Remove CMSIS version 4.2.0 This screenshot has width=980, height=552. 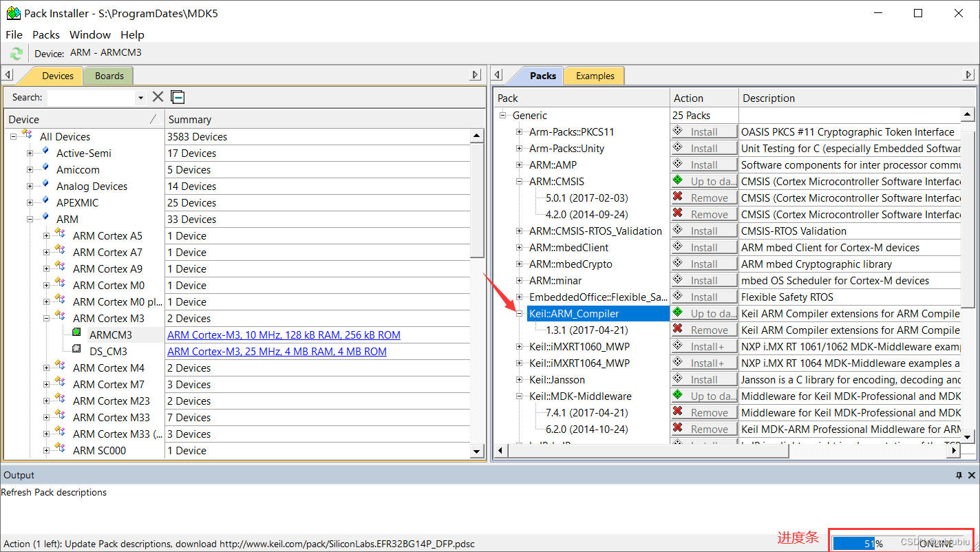click(704, 215)
